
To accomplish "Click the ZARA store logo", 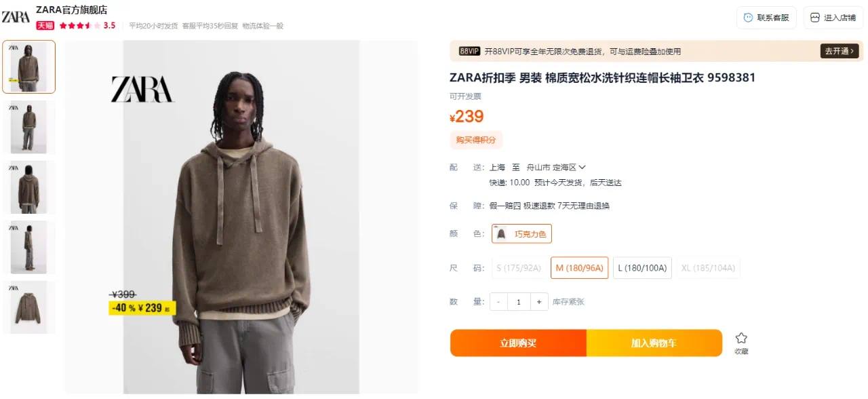I will point(15,17).
